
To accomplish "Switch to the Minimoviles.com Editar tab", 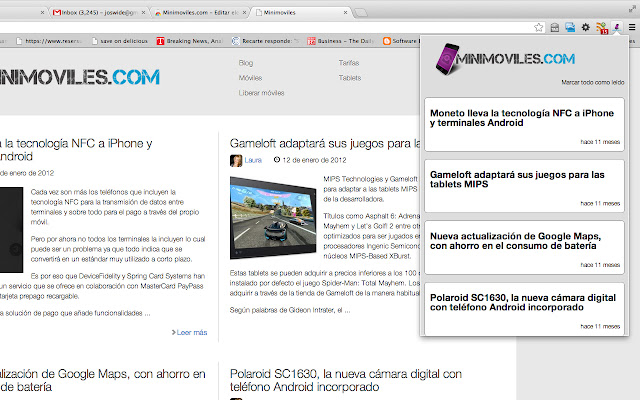I will click(x=200, y=13).
